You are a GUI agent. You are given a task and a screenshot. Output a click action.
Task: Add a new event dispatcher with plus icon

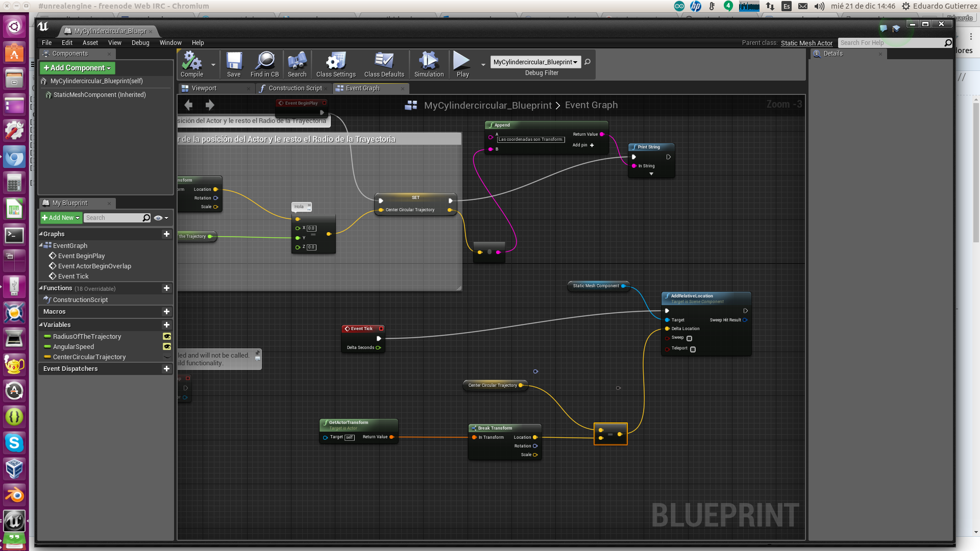166,368
